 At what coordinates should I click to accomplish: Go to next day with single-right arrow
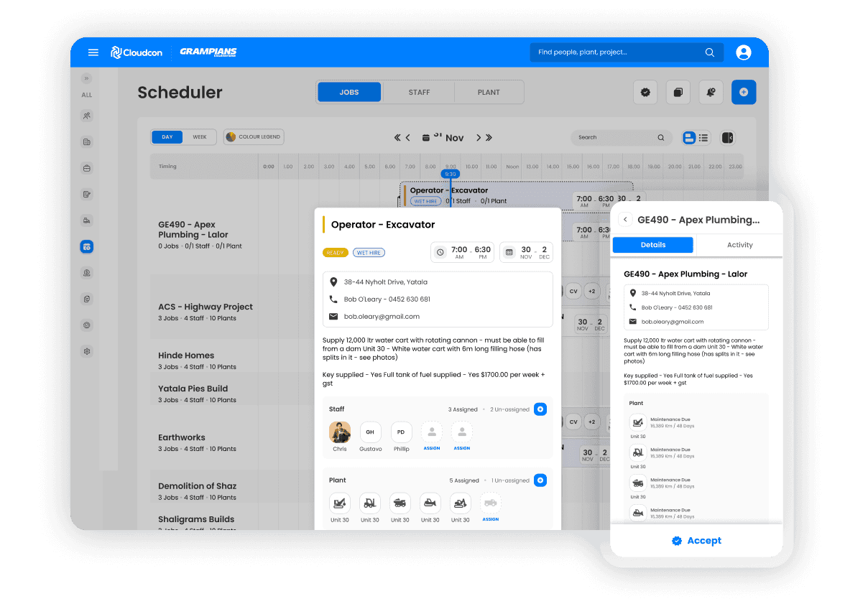tap(478, 138)
